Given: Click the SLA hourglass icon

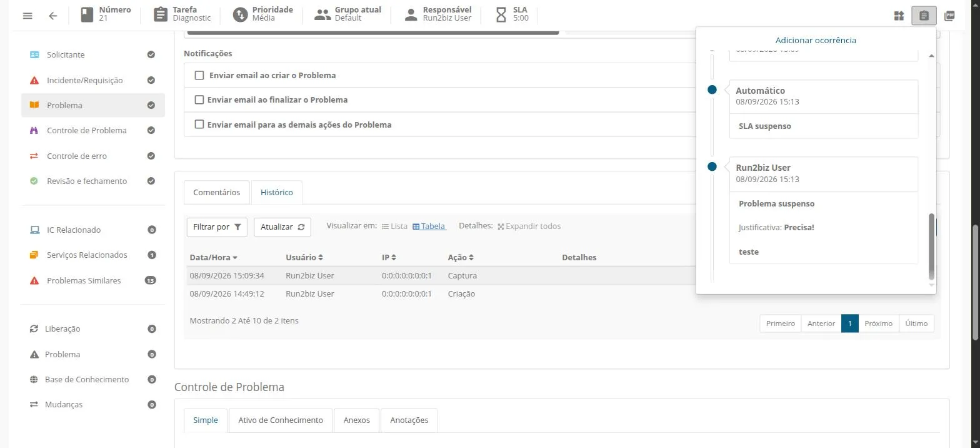Looking at the screenshot, I should tap(501, 14).
